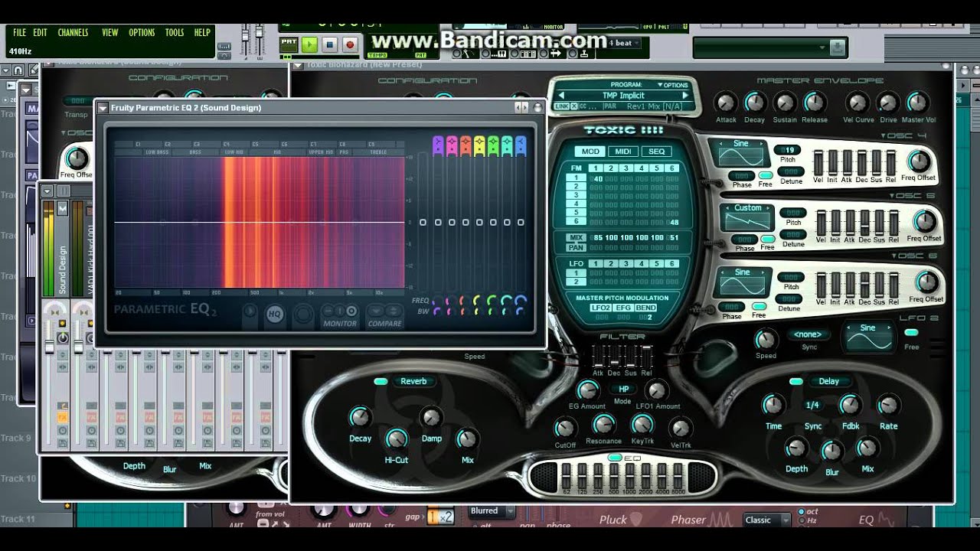
Task: Open LFO 2 Sync <none> dropdown
Action: [x=808, y=334]
